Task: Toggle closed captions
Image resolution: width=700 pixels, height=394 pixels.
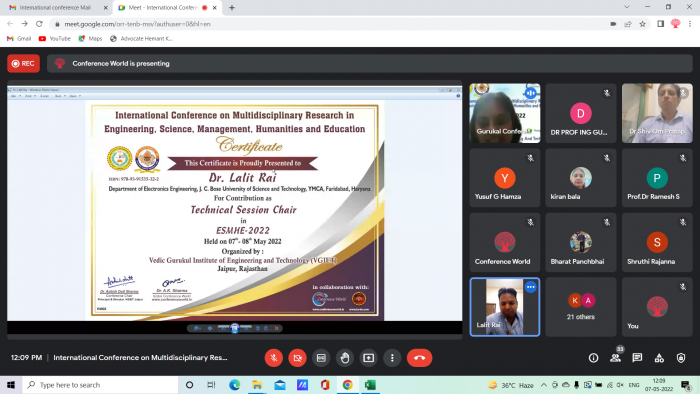Action: 321,358
